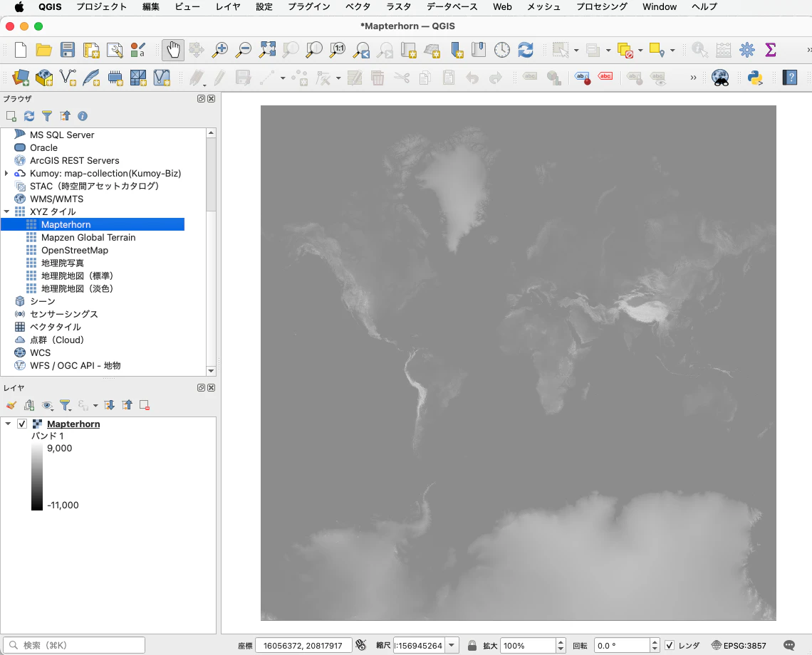Remove the selected layer from layers panel
Image resolution: width=812 pixels, height=655 pixels.
click(145, 405)
